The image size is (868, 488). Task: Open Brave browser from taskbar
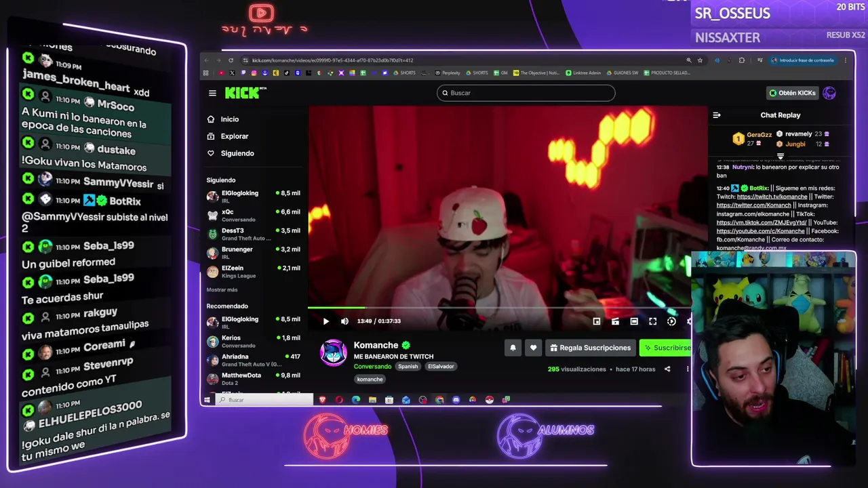click(x=322, y=400)
